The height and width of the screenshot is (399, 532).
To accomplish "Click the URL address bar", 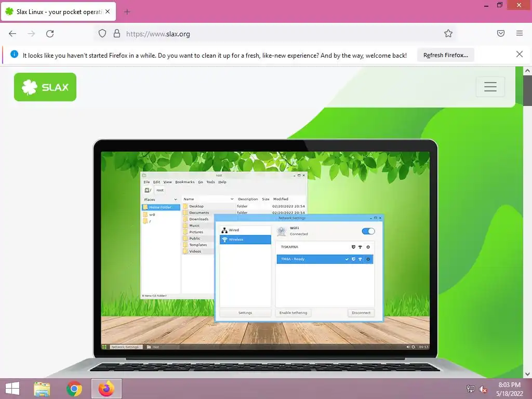I will [x=275, y=34].
